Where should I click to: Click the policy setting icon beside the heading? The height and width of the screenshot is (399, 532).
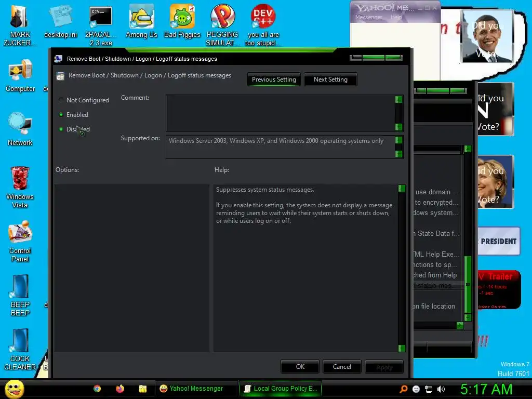pyautogui.click(x=60, y=76)
